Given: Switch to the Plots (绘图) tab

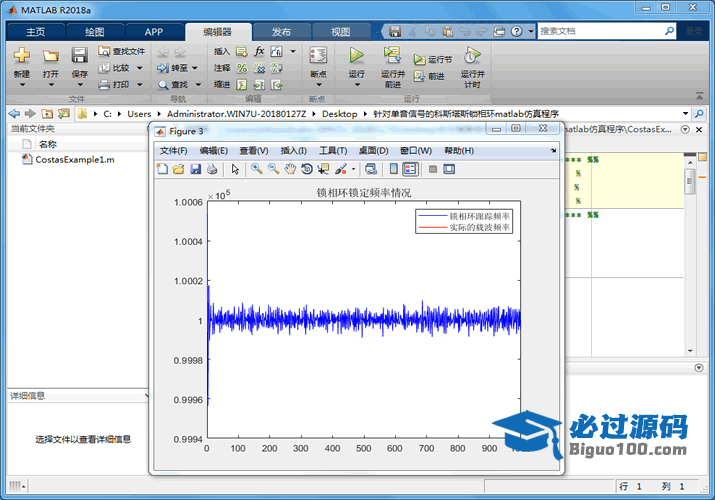Looking at the screenshot, I should click(x=94, y=32).
